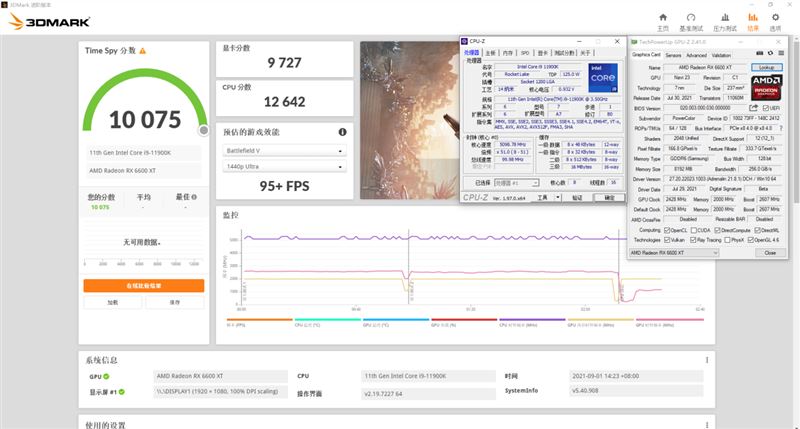Toggle the UEFI checkbox in GPU-Z
This screenshot has width=800, height=429.
[766, 108]
